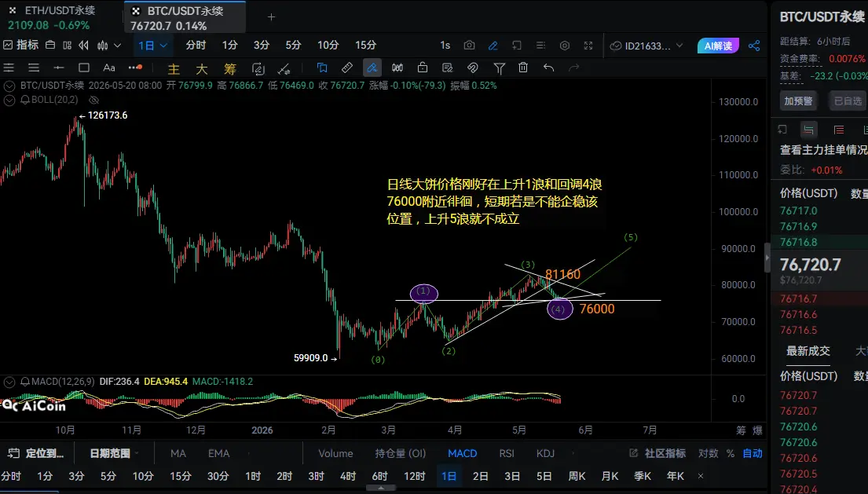Enable 自动 auto scale
Image resolution: width=868 pixels, height=494 pixels.
coord(753,454)
